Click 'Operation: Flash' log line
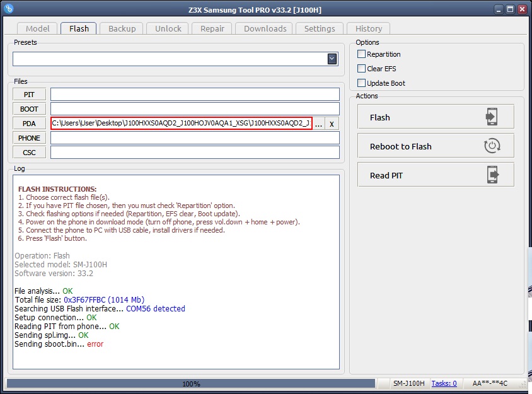 click(42, 256)
